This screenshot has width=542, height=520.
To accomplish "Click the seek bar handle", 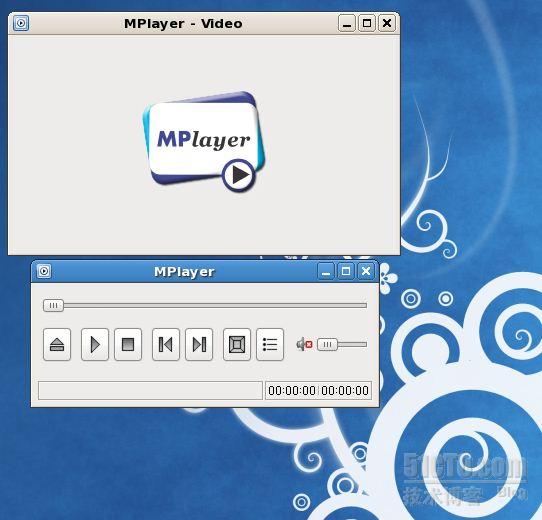I will point(53,305).
